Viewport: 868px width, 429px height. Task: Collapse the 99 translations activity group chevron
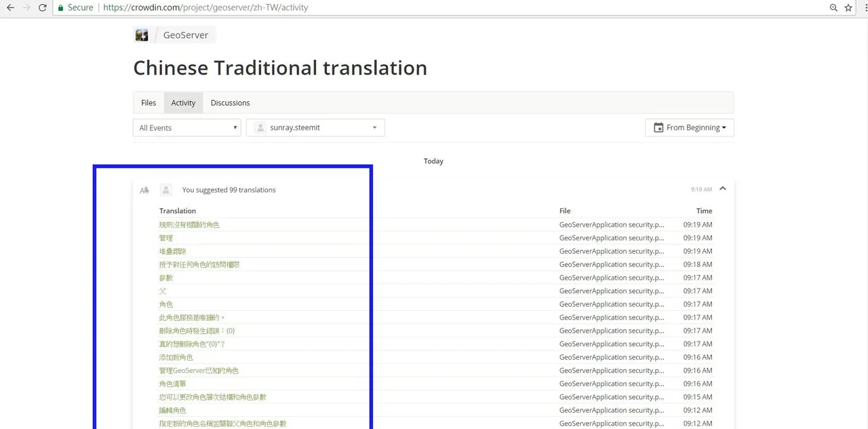tap(723, 189)
